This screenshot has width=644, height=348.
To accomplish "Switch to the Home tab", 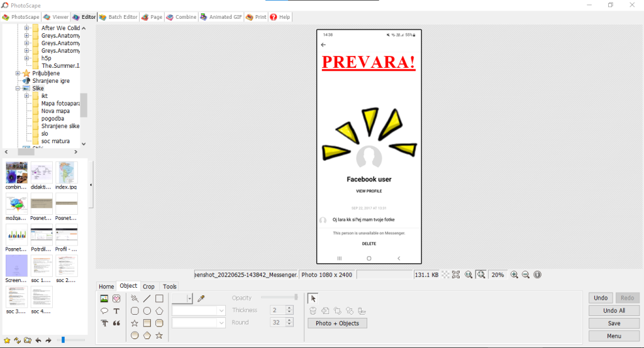I will coord(106,286).
